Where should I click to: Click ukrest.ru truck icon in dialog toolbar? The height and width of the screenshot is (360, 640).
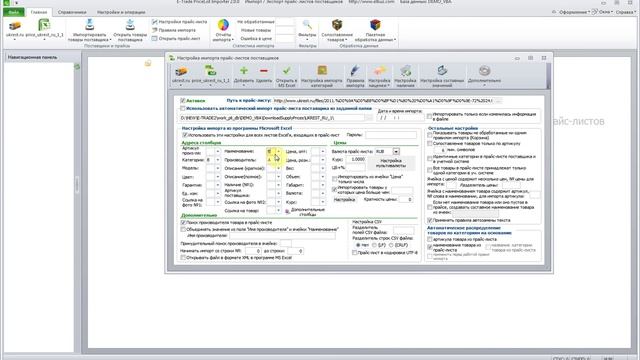181,72
